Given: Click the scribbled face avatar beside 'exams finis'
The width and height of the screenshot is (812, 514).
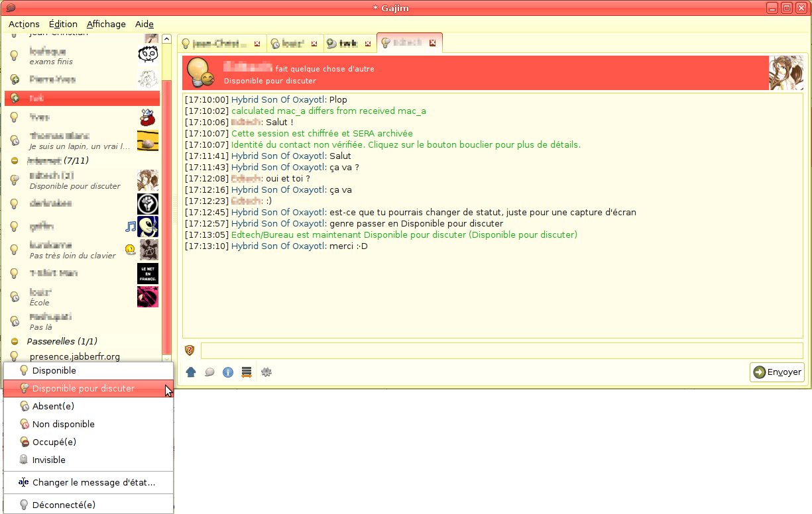Looking at the screenshot, I should point(148,55).
